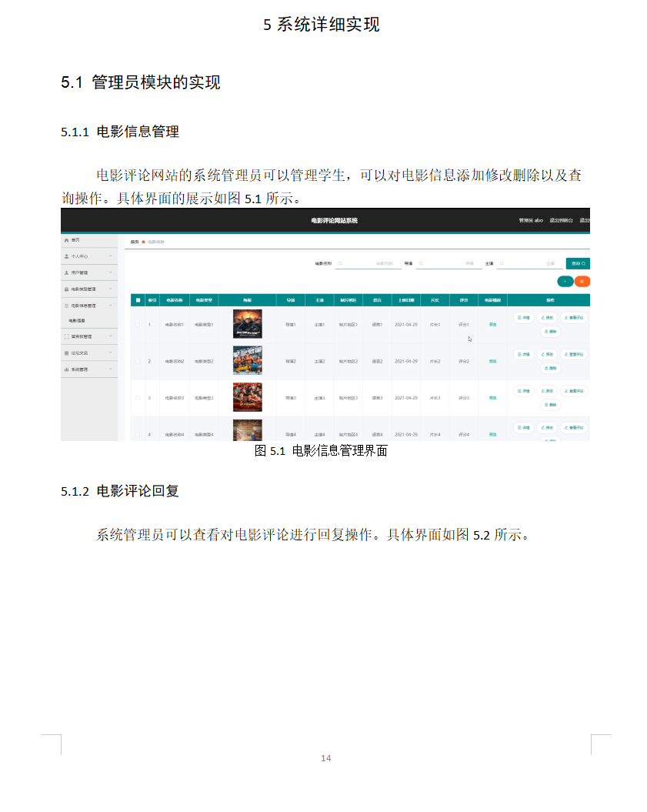Click the 个人中心 user icon

tap(66, 256)
